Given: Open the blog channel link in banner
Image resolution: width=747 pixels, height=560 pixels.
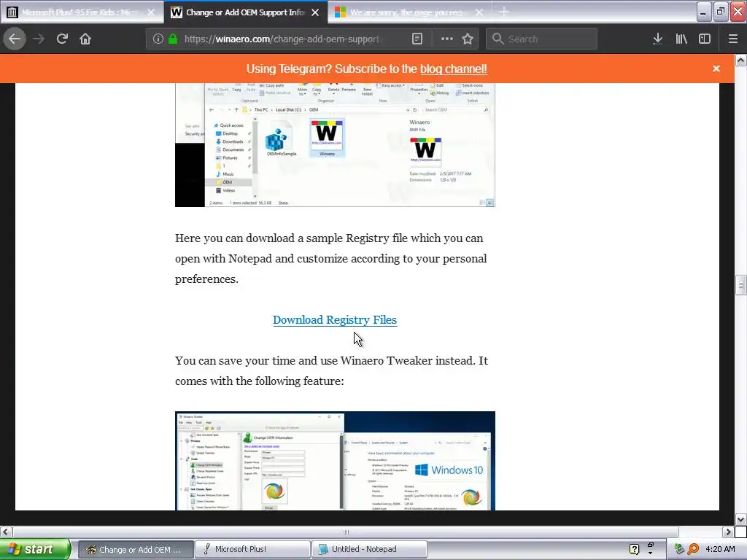Looking at the screenshot, I should (454, 69).
